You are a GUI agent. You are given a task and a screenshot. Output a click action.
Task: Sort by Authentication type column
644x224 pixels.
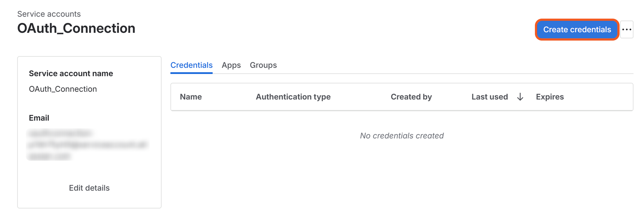tap(293, 97)
